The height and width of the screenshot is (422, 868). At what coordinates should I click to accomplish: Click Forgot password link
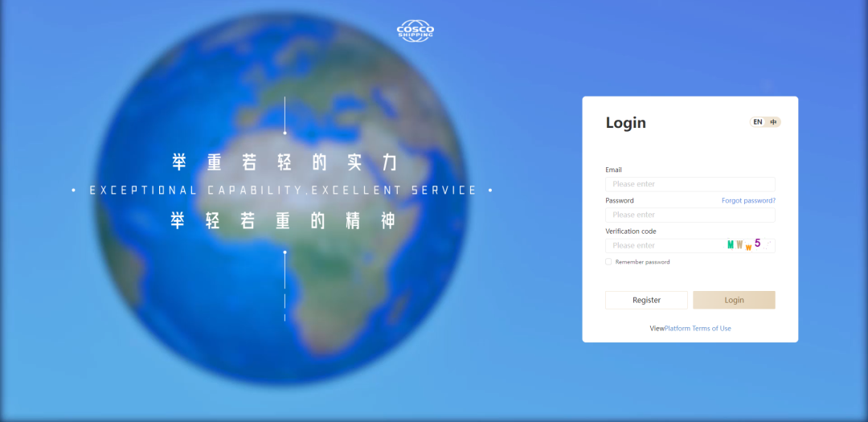(748, 200)
